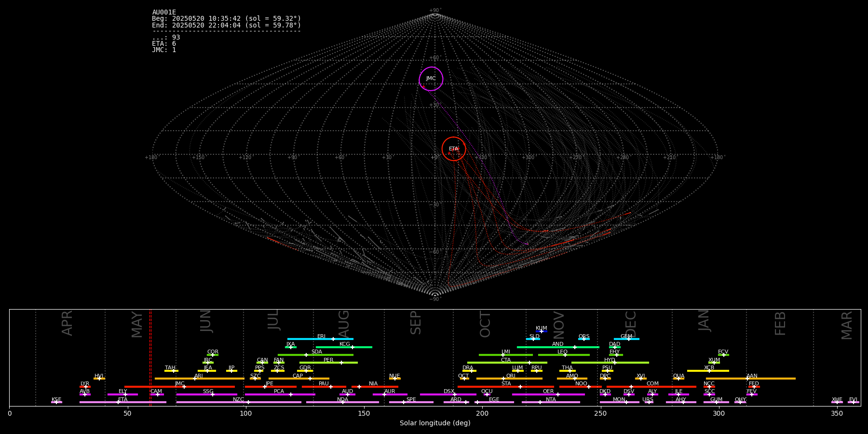The width and height of the screenshot is (868, 434).
Task: Select the COR shower label
Action: [x=213, y=352]
